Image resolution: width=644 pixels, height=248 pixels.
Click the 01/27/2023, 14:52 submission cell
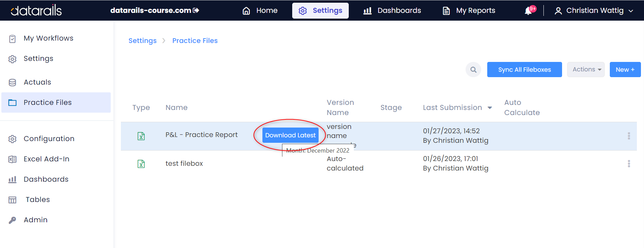coord(455,136)
